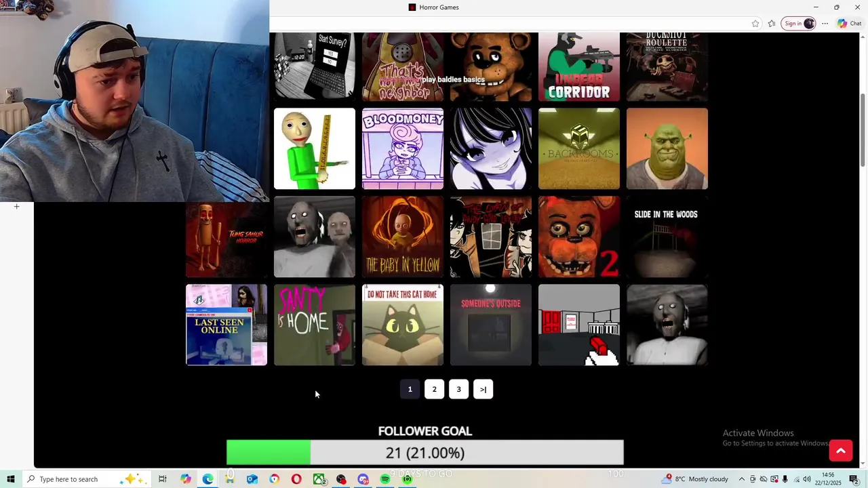This screenshot has width=868, height=488.
Task: Open the Baldi's Basics game thumbnail
Action: [x=315, y=148]
